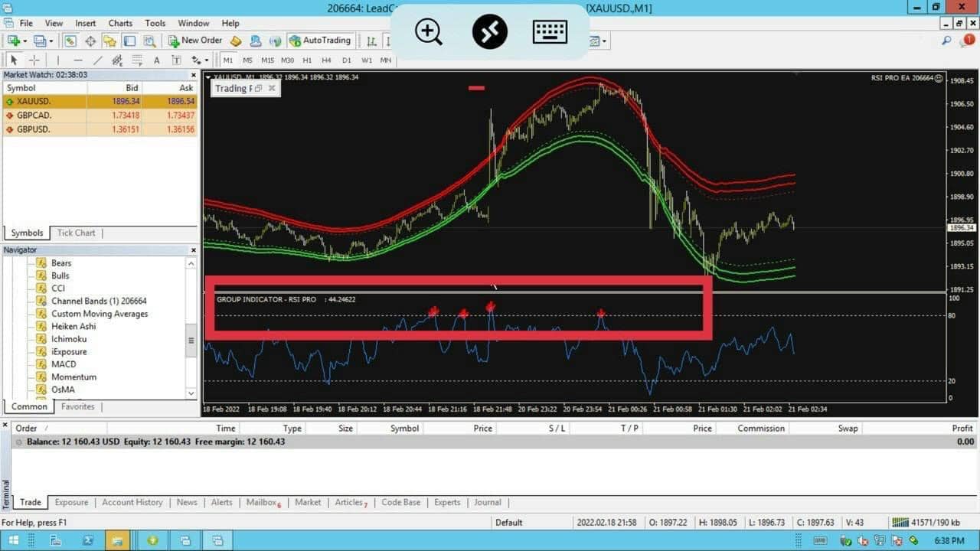The image size is (980, 551).
Task: Select the Fibonacci retracement tool
Action: (x=137, y=60)
